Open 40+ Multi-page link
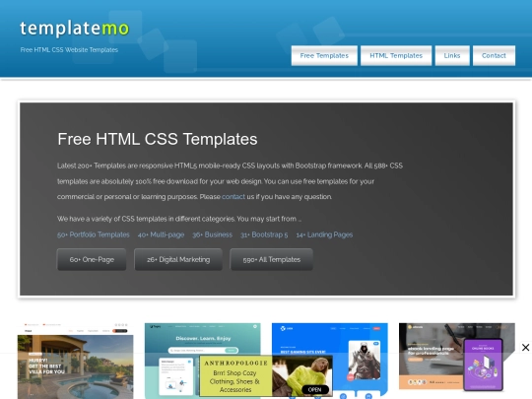 [161, 234]
